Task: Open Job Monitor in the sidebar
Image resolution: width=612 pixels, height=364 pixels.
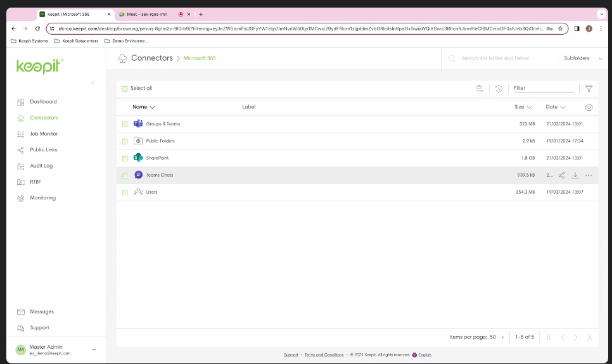Action: click(x=44, y=134)
